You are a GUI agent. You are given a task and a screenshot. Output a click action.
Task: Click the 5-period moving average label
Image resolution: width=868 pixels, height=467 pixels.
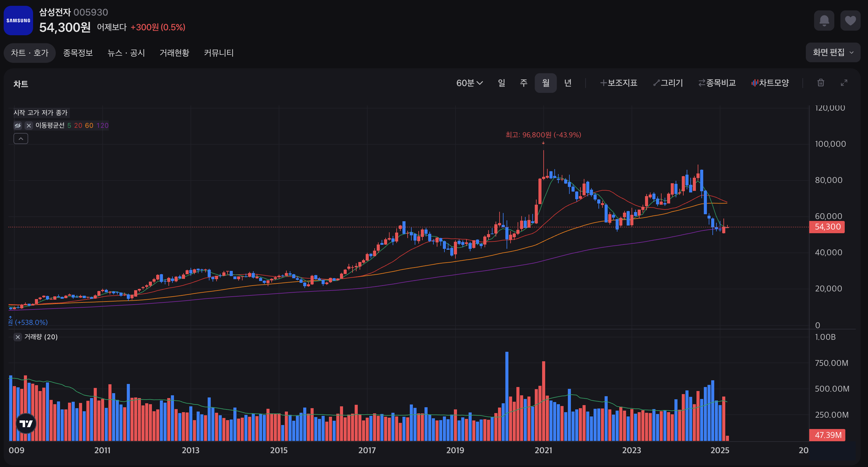[x=69, y=126]
